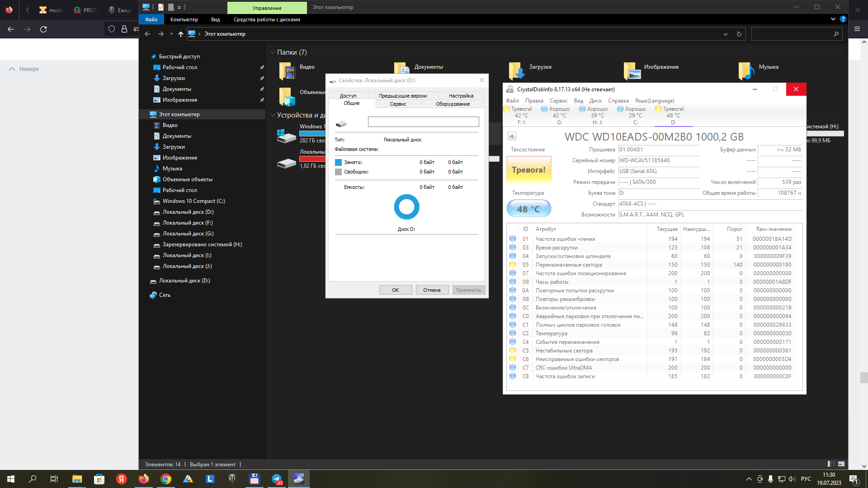Click the Yandex browser taskbar icon

122,479
